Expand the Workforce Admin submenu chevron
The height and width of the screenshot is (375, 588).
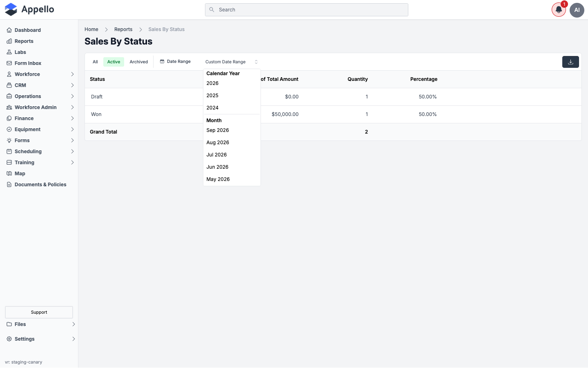[x=72, y=107]
